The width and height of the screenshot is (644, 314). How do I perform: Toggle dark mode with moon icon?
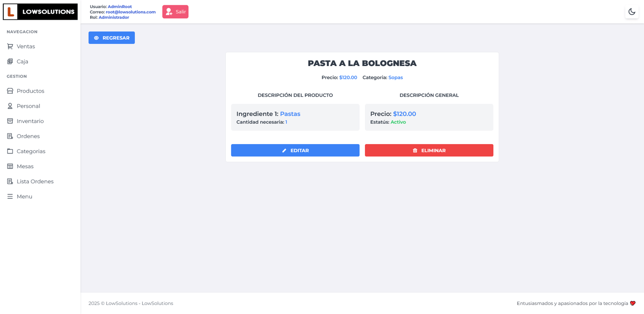632,12
